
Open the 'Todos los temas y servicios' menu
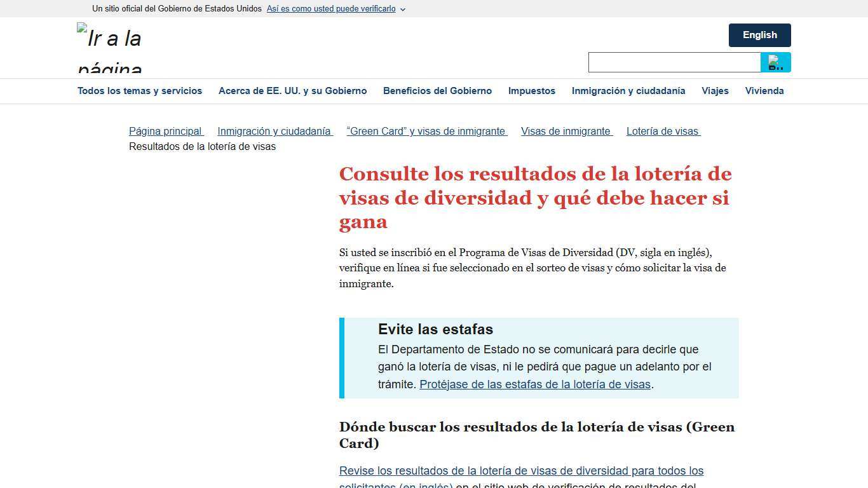pos(140,91)
